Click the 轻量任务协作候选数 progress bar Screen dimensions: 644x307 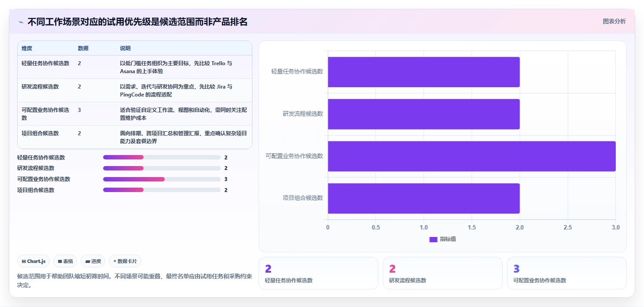[162, 157]
